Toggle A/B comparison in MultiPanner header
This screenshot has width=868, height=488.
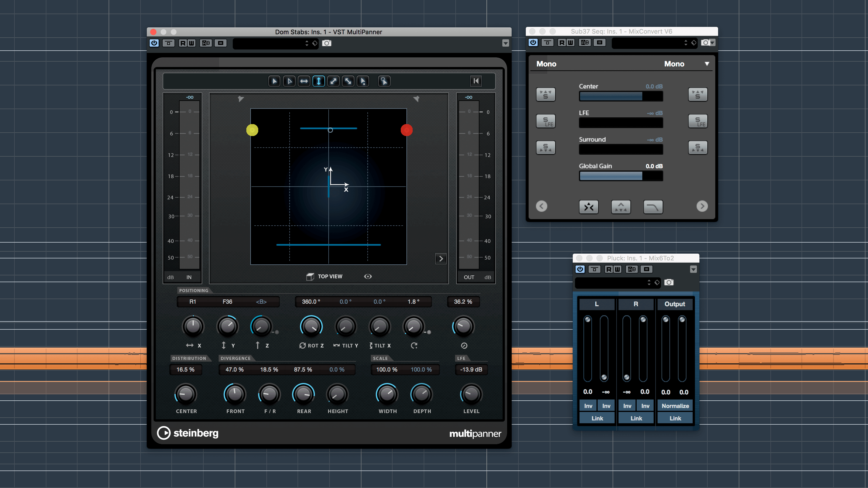(x=206, y=43)
